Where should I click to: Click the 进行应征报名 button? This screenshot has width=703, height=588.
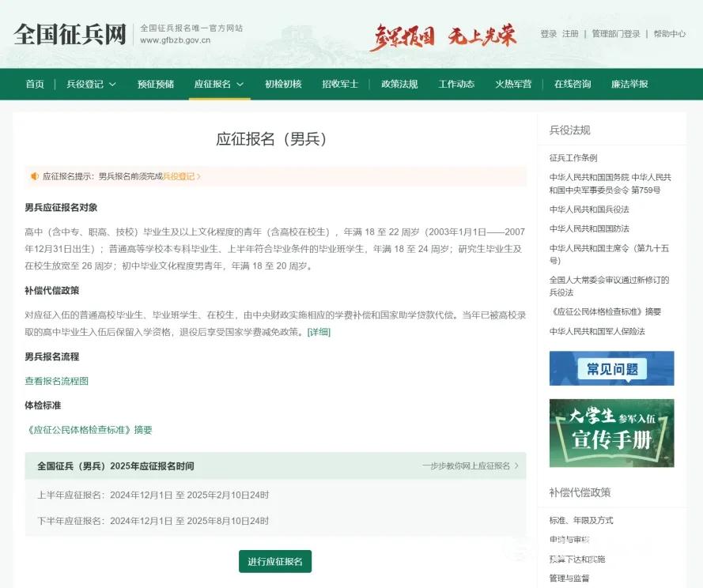coord(275,562)
